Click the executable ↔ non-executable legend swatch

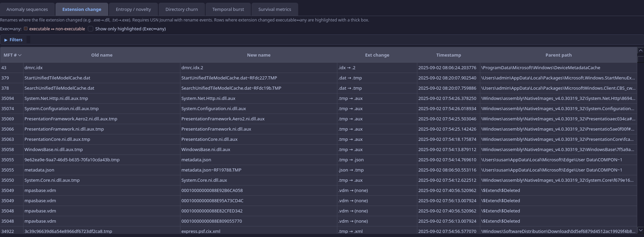[x=26, y=29]
